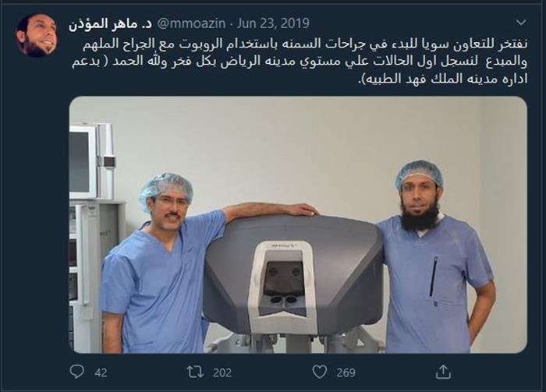Click the gray robot console in the photo
This screenshot has width=546, height=392.
pyautogui.click(x=292, y=275)
